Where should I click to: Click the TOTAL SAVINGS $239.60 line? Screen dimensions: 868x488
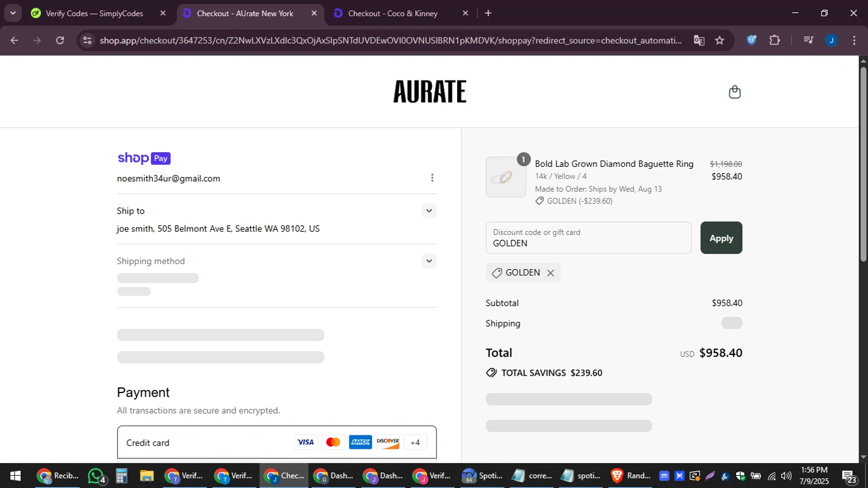[545, 373]
